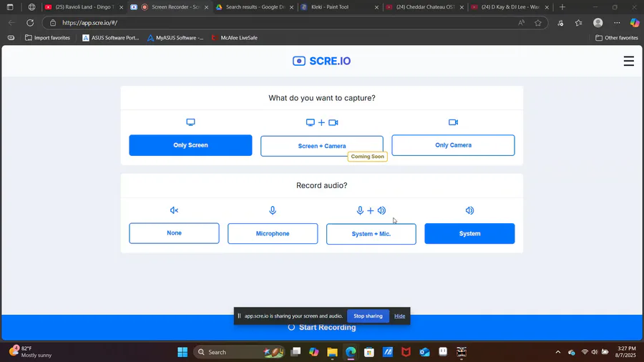Screen dimensions: 644x362
Task: Click the speaker icon above System
Action: (x=469, y=210)
